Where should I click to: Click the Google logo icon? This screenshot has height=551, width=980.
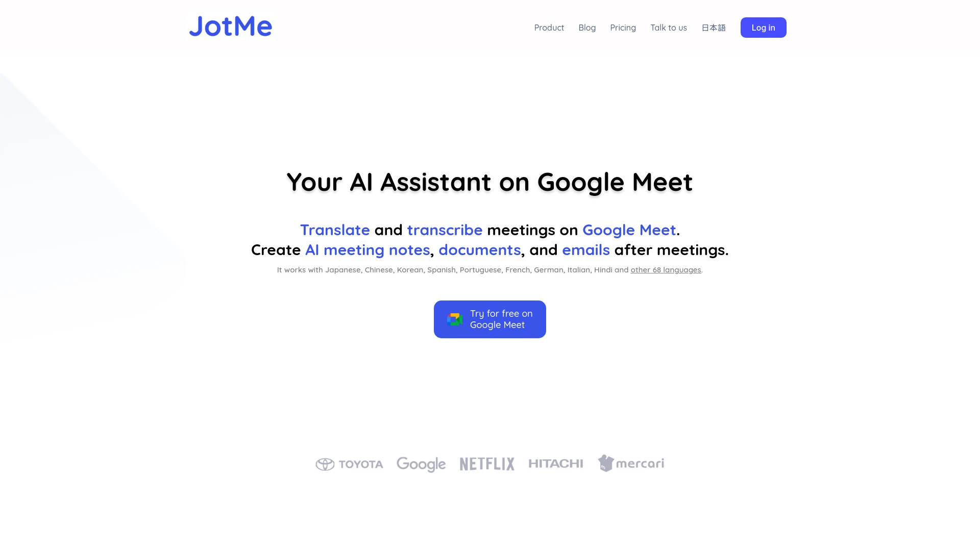(x=421, y=464)
